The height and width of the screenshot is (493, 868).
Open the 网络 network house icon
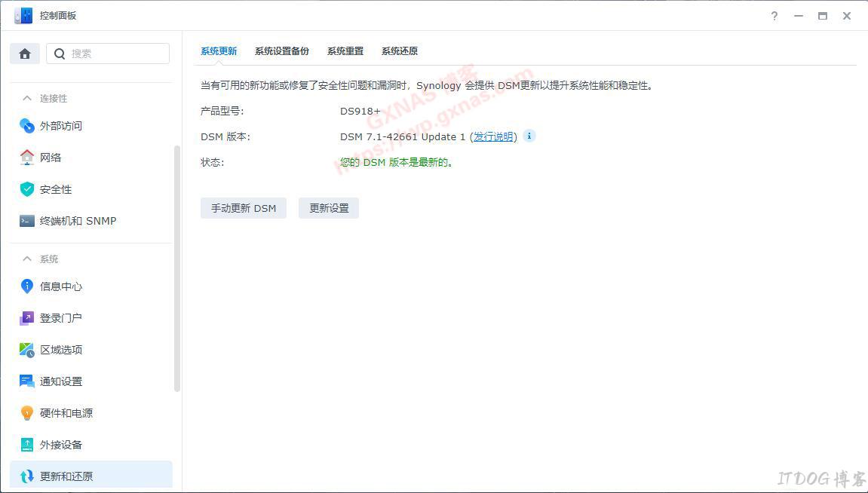(x=26, y=158)
